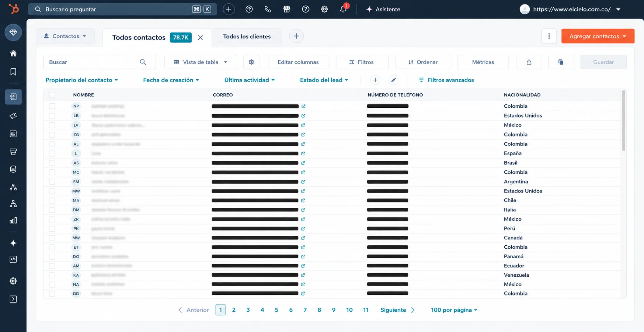644x332 pixels.
Task: Open account menu for elcielo.com.co
Action: tap(571, 9)
